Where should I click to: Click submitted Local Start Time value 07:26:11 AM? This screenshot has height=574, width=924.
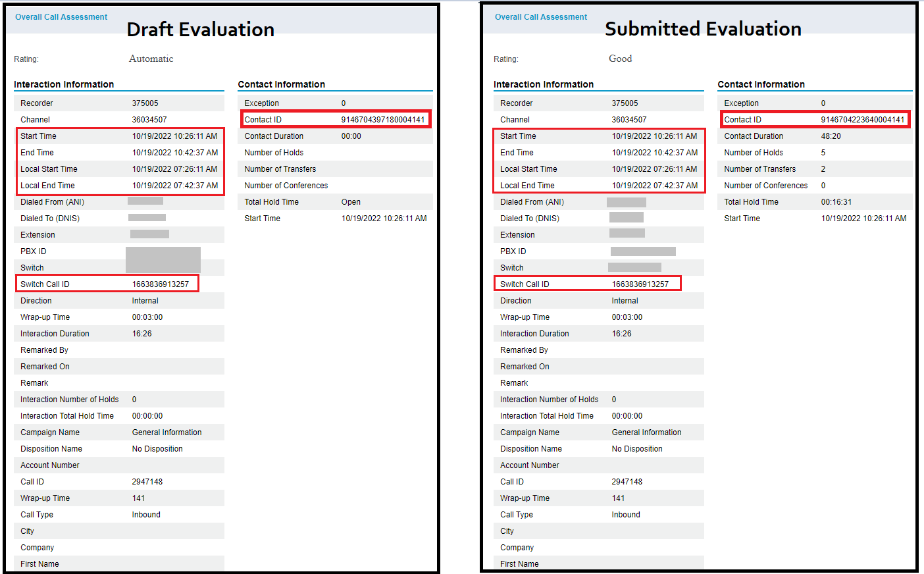click(675, 169)
